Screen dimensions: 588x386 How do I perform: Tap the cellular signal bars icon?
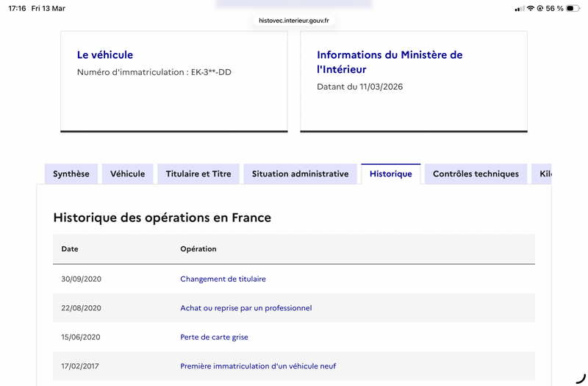520,8
